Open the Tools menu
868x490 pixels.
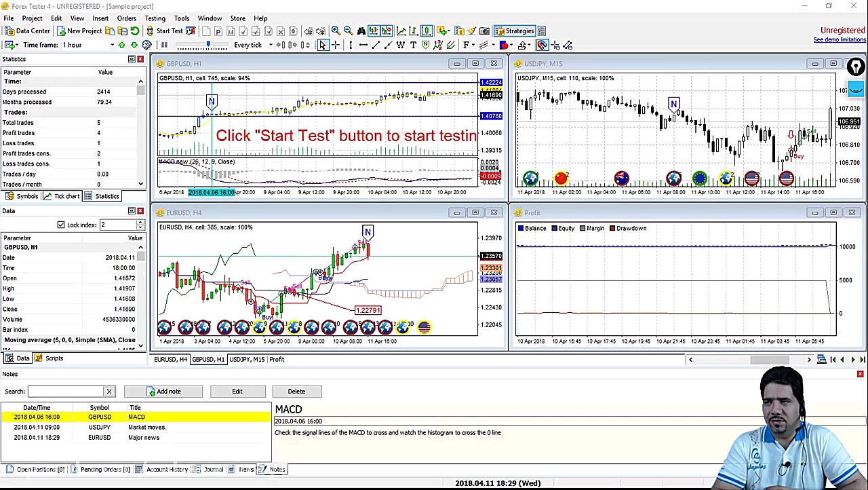[x=182, y=18]
